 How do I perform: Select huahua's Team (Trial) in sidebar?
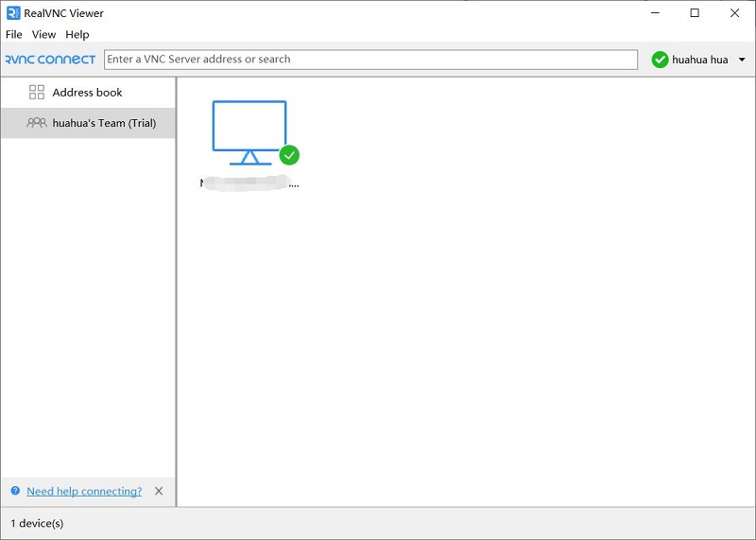click(x=88, y=123)
